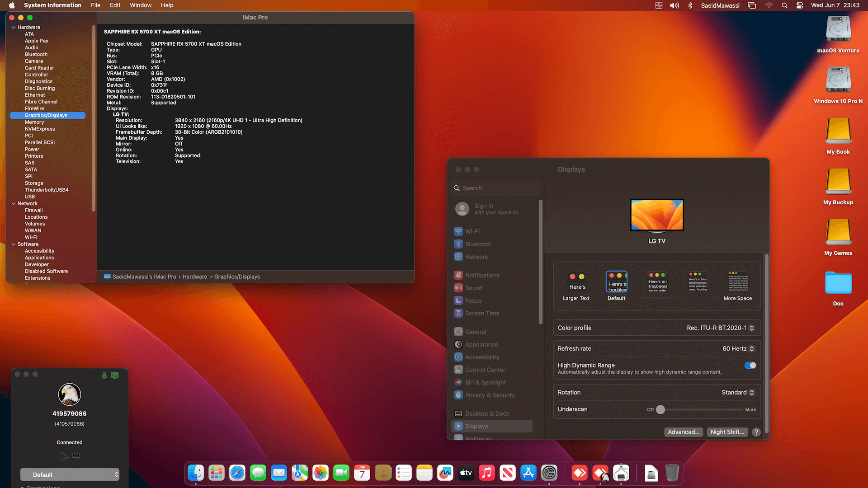Open the Window menu
The height and width of the screenshot is (488, 868).
coord(141,5)
